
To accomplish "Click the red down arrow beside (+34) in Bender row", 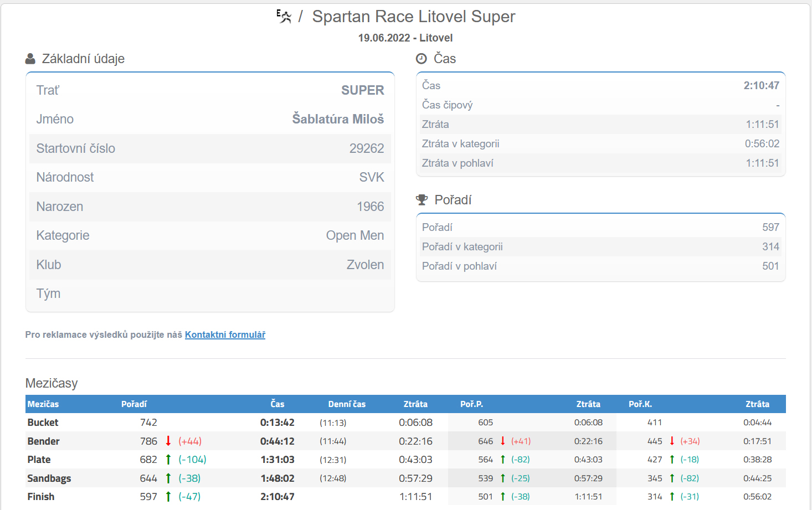I will point(672,441).
